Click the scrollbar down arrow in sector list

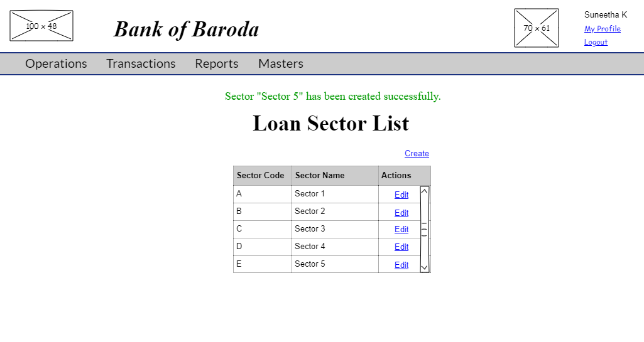[x=425, y=267]
